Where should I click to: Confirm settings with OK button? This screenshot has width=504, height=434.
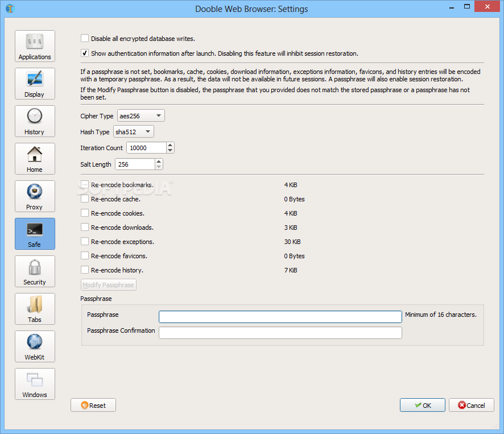pos(423,406)
